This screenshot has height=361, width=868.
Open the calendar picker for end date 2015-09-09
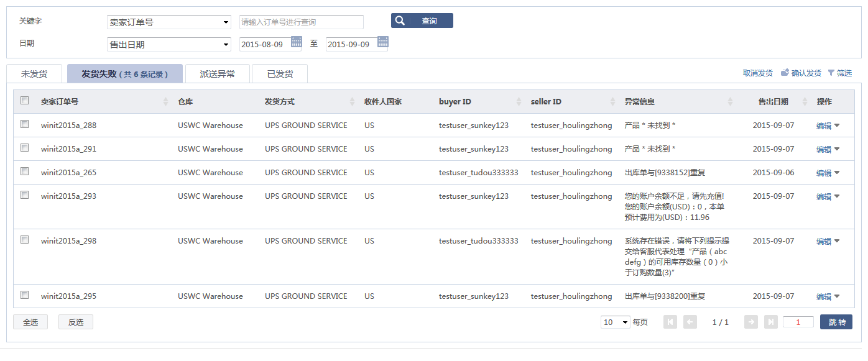383,42
